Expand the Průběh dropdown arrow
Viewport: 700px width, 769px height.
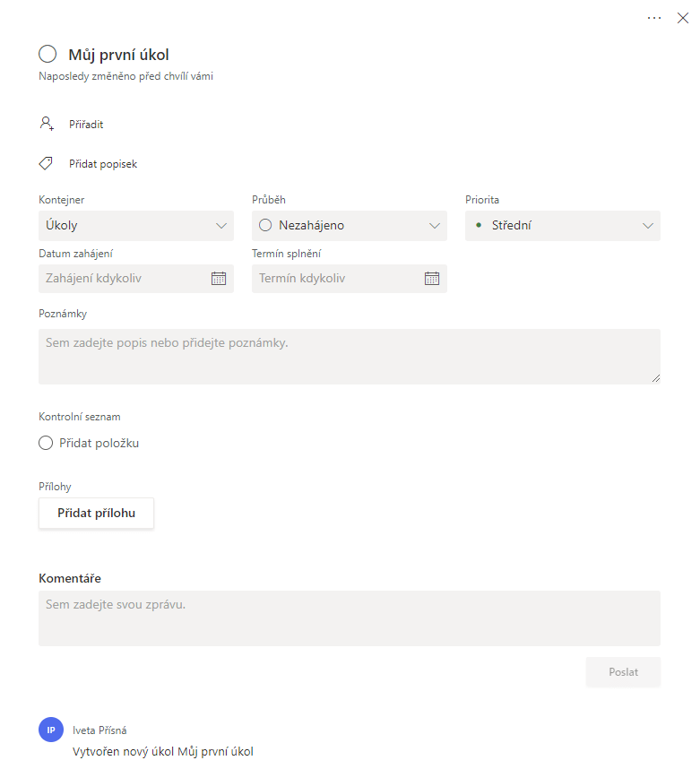[435, 226]
